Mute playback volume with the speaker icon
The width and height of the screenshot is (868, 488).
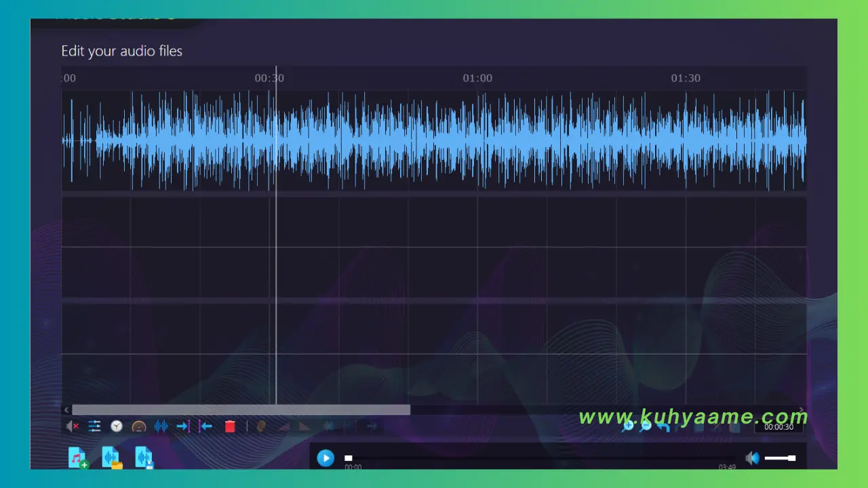pos(752,458)
